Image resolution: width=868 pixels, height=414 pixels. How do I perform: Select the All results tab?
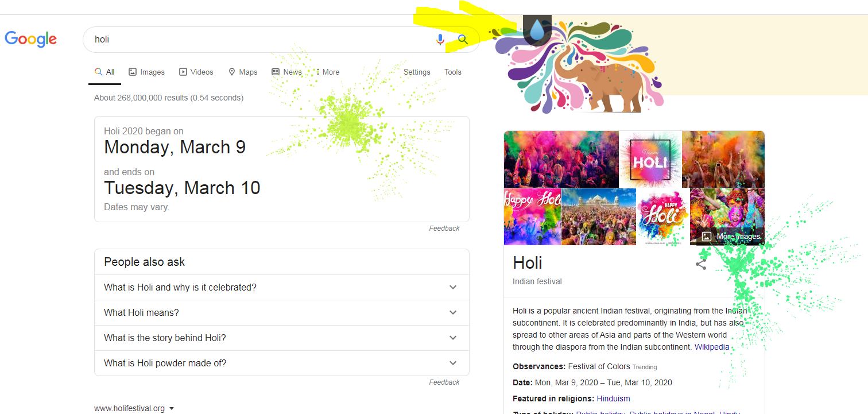pos(104,72)
